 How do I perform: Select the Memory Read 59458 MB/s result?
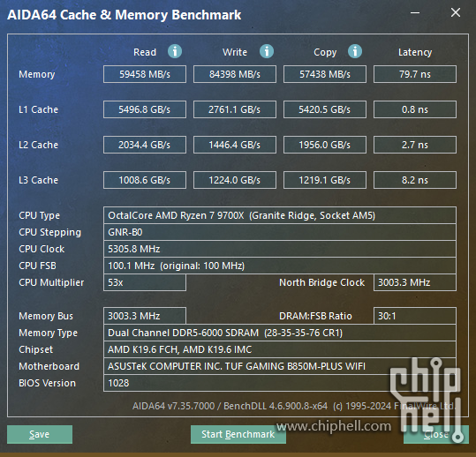point(145,74)
